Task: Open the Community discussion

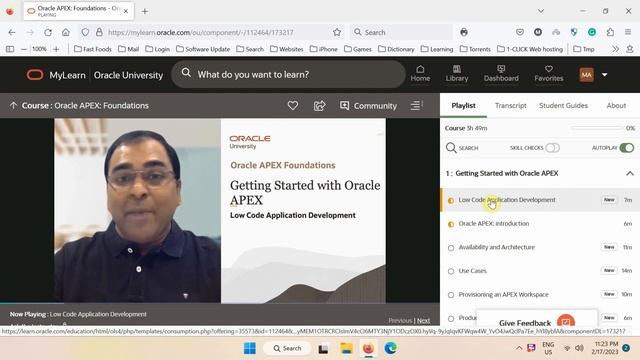Action: click(x=368, y=106)
